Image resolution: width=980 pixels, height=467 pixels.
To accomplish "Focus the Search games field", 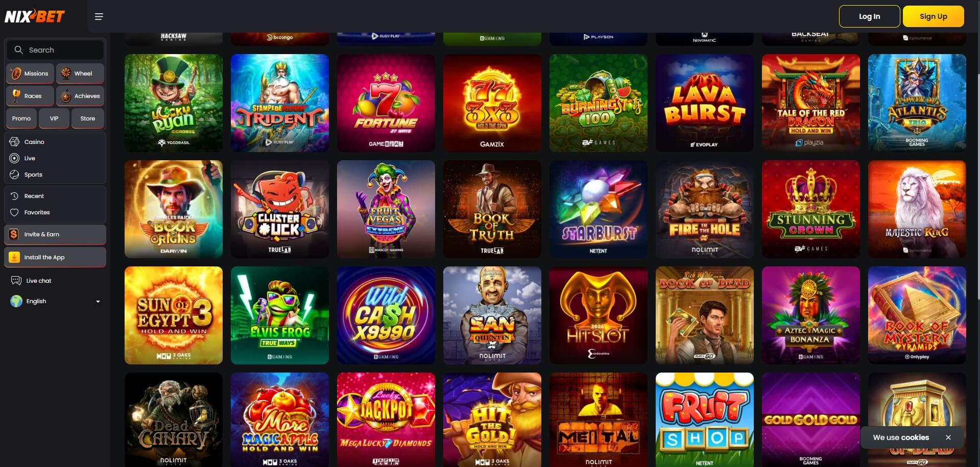I will click(55, 50).
